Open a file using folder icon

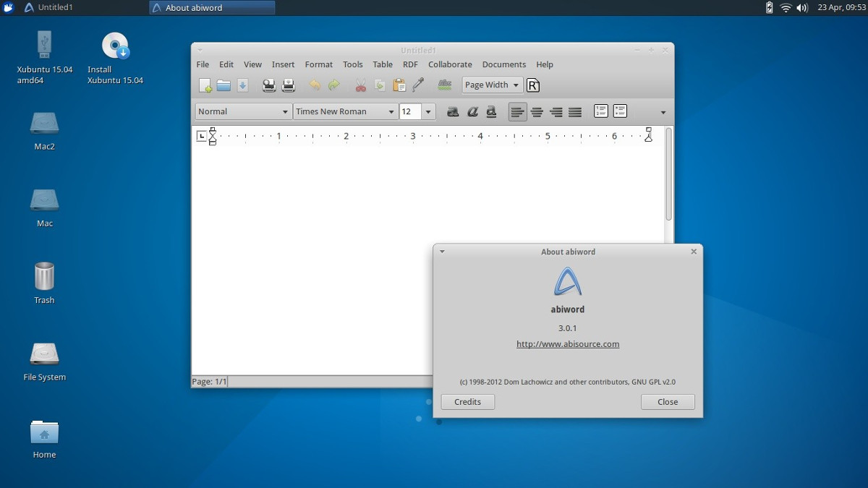[x=224, y=85]
